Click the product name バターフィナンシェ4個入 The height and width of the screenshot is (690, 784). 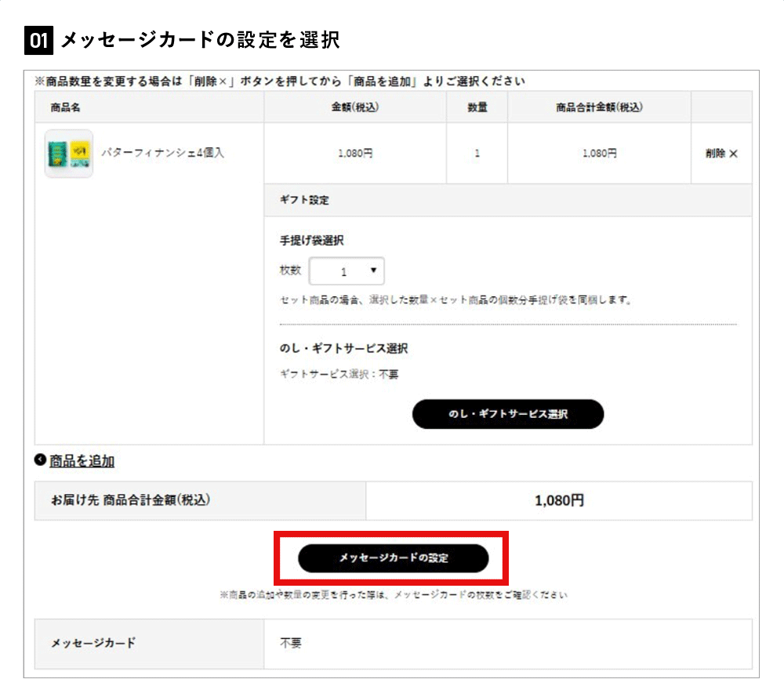(x=163, y=153)
